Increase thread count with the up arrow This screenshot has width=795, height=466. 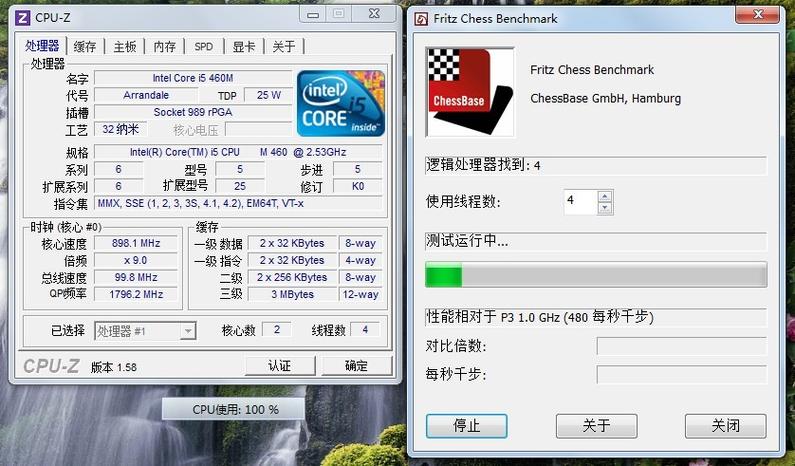click(604, 196)
